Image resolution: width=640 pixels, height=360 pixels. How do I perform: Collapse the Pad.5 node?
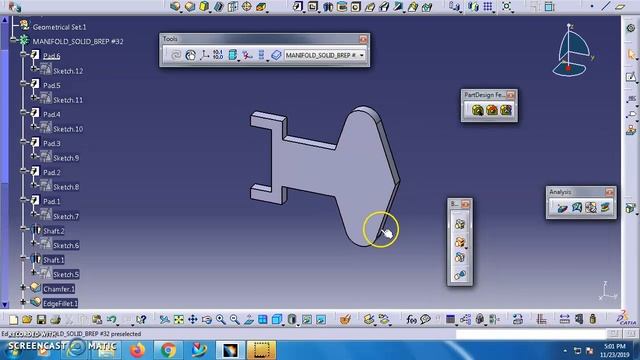[x=23, y=83]
